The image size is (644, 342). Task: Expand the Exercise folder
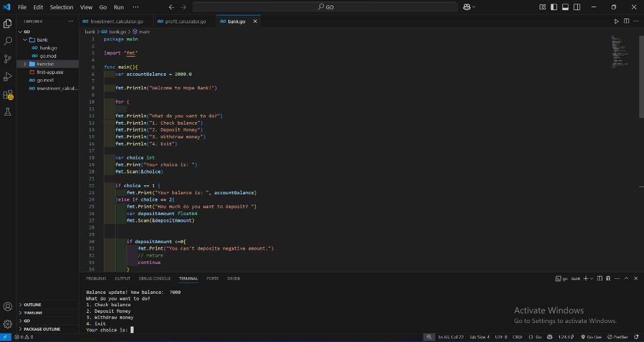(x=26, y=64)
